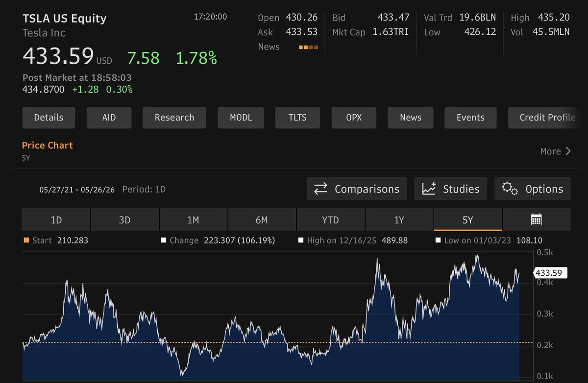This screenshot has width=588, height=383.
Task: Switch chart to 1M range
Action: [x=194, y=219]
